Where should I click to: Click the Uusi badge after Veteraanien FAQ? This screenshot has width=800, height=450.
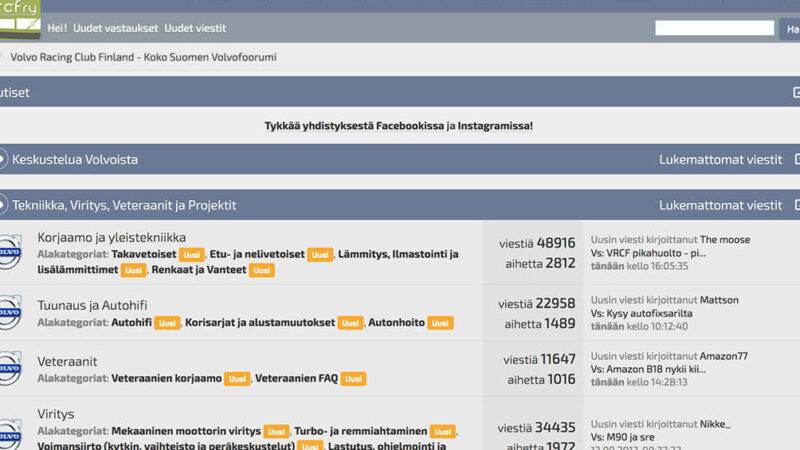tap(354, 379)
